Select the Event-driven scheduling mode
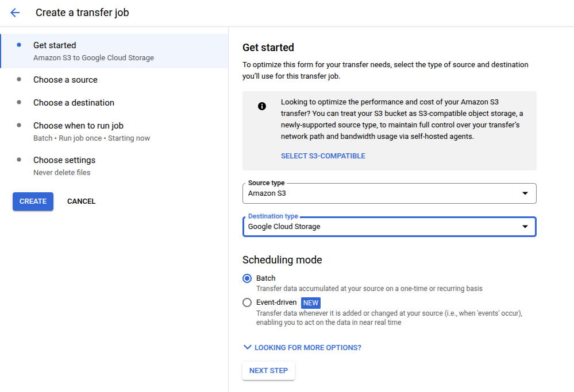This screenshot has height=392, width=574. 247,302
